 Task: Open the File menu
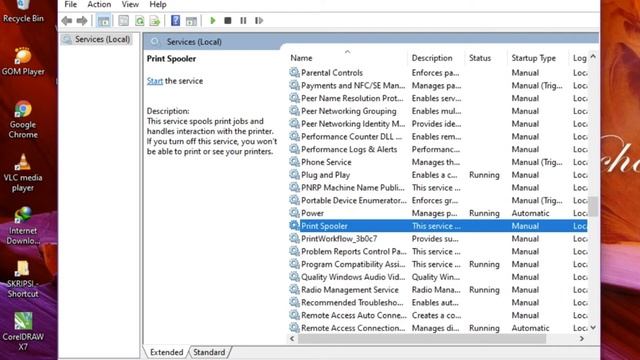point(71,4)
